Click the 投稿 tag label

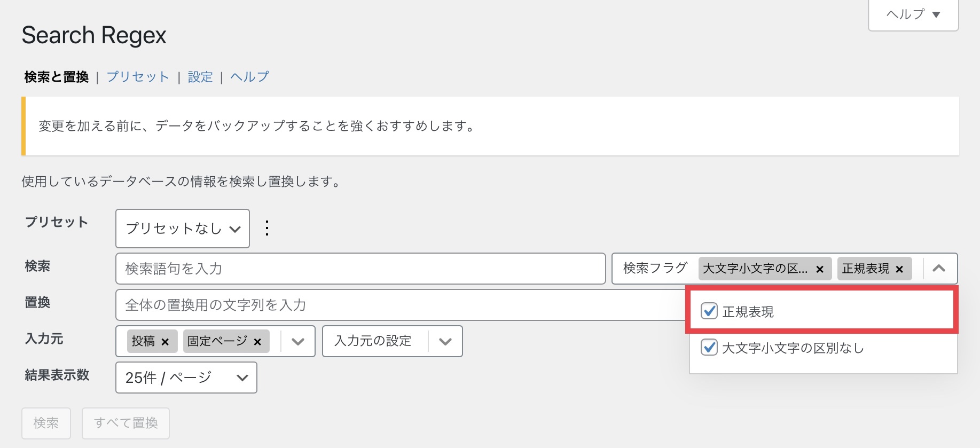coord(143,341)
